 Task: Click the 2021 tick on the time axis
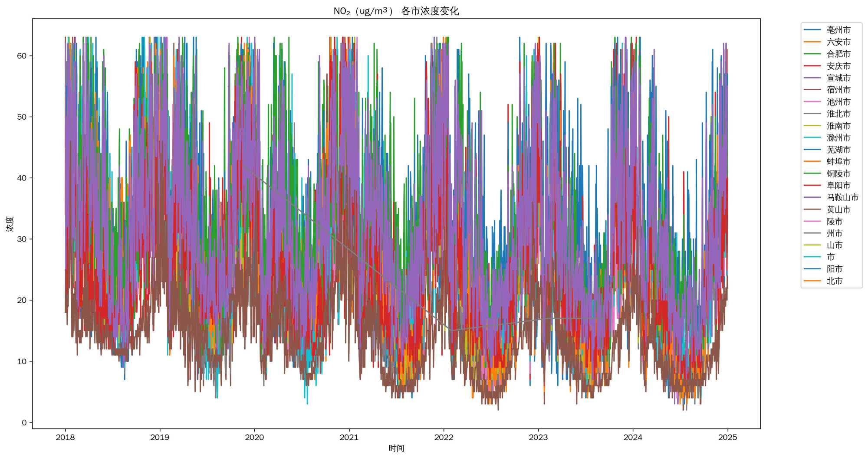point(349,437)
